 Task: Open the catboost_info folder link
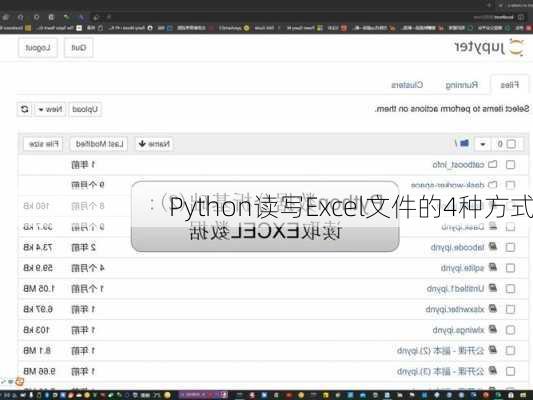click(458, 165)
